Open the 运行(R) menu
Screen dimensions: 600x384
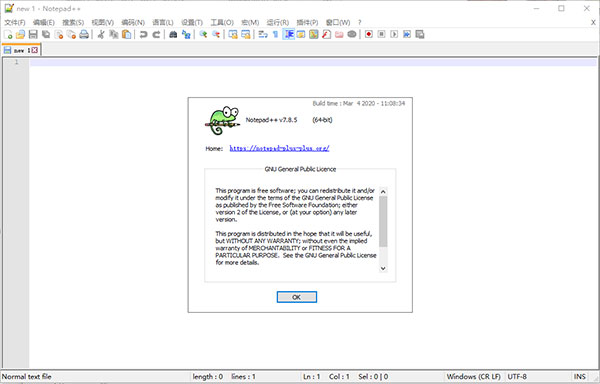(278, 23)
